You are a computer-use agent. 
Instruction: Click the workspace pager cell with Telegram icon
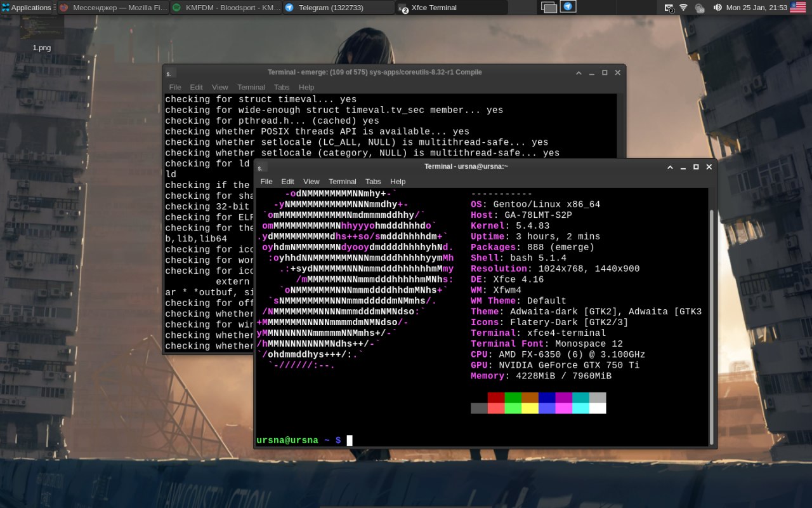(x=568, y=8)
